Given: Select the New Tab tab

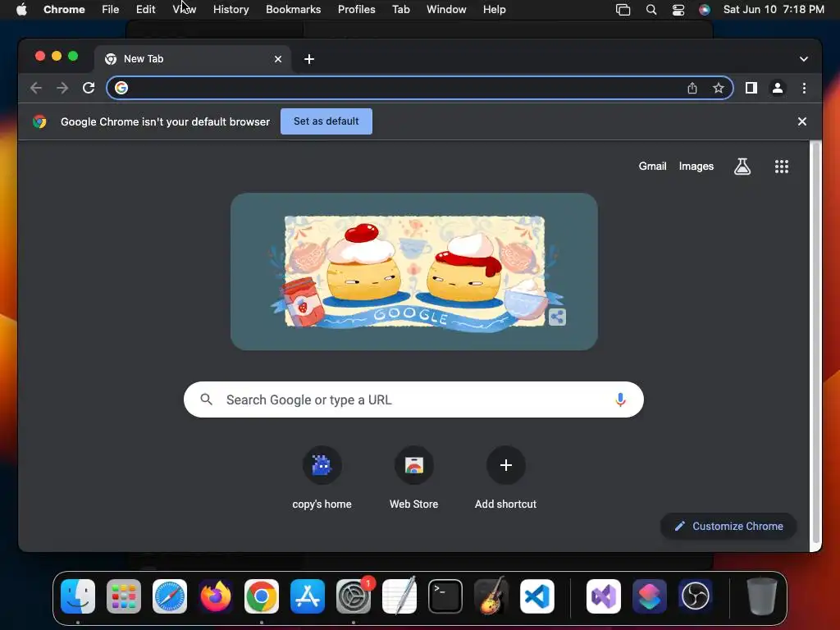Looking at the screenshot, I should [x=193, y=59].
